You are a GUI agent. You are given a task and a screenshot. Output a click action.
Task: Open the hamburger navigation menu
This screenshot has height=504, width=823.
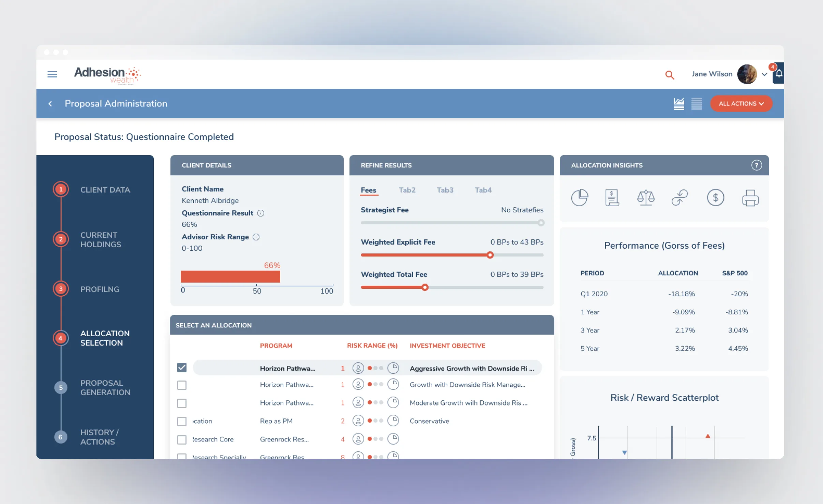click(52, 74)
